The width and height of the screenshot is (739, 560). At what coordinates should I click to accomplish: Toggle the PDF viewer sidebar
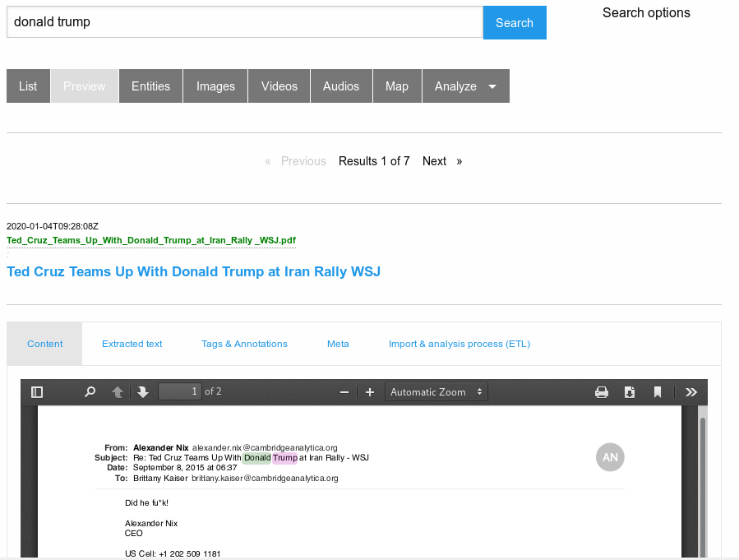[x=37, y=392]
